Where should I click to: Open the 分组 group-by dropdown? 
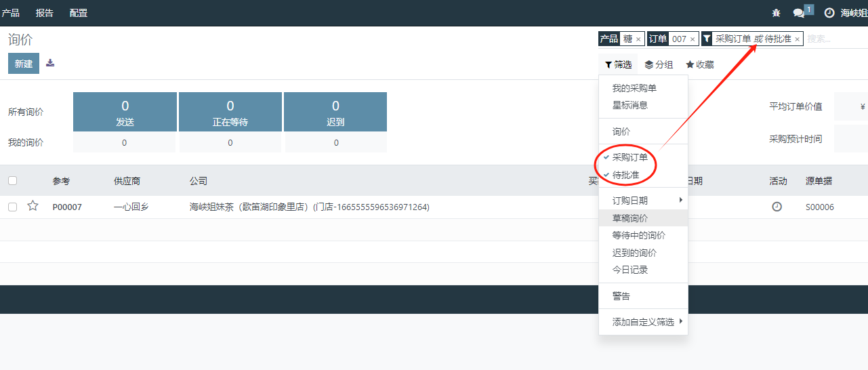click(x=659, y=64)
